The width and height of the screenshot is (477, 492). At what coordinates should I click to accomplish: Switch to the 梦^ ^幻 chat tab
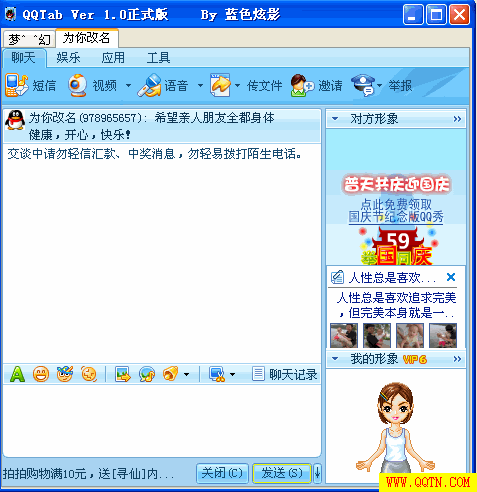point(29,39)
